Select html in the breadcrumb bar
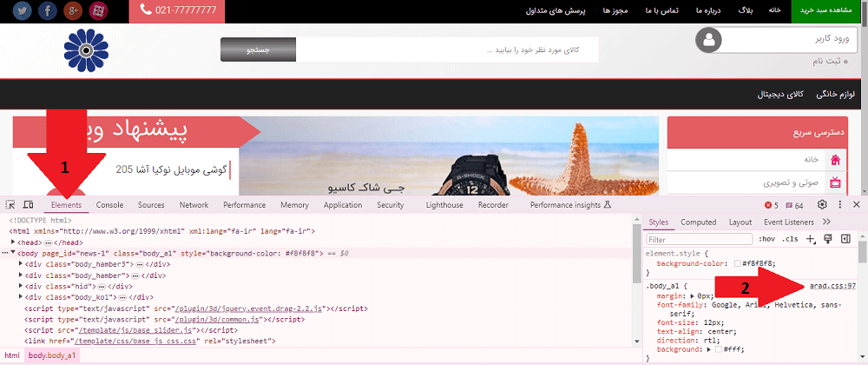The height and width of the screenshot is (365, 868). coord(12,355)
